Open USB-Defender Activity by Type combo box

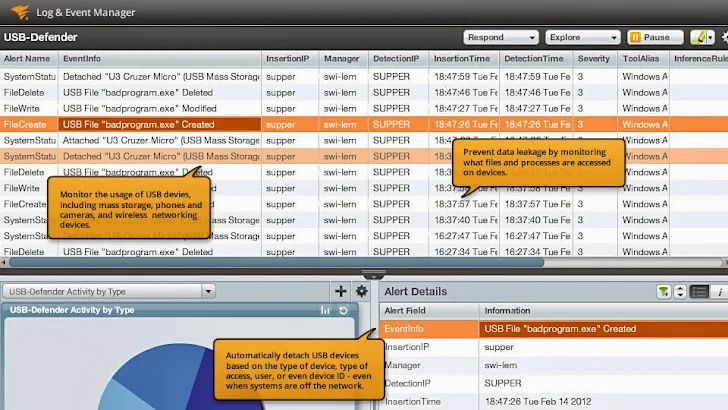pos(108,292)
